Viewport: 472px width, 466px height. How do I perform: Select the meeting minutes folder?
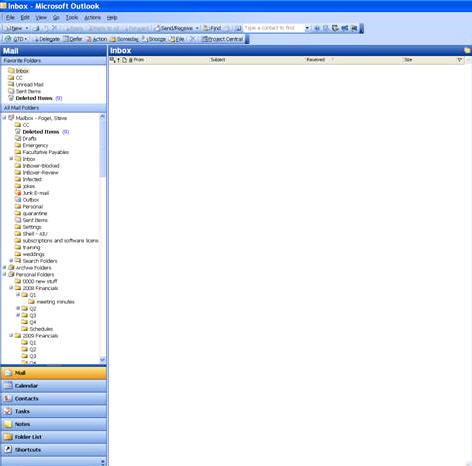click(x=55, y=302)
